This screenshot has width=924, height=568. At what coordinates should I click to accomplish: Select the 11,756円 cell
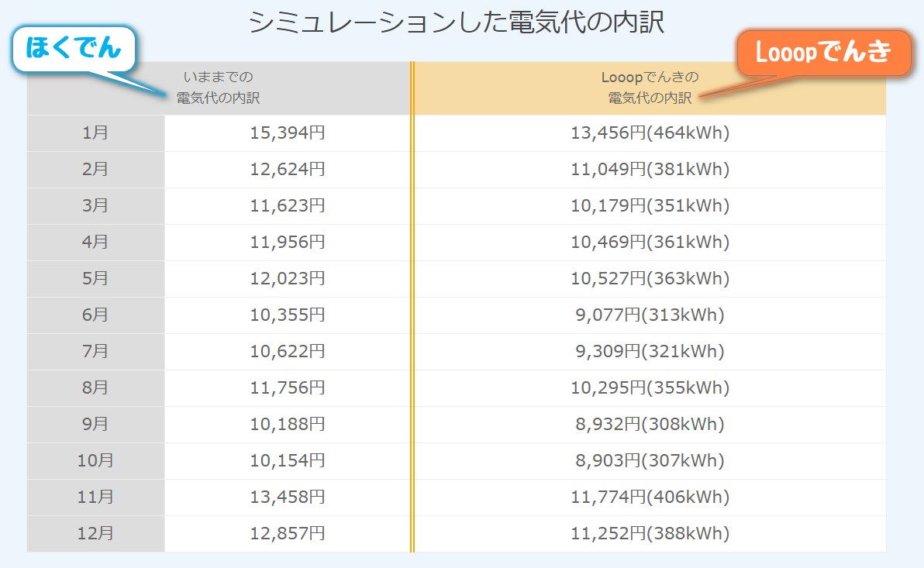(x=287, y=388)
